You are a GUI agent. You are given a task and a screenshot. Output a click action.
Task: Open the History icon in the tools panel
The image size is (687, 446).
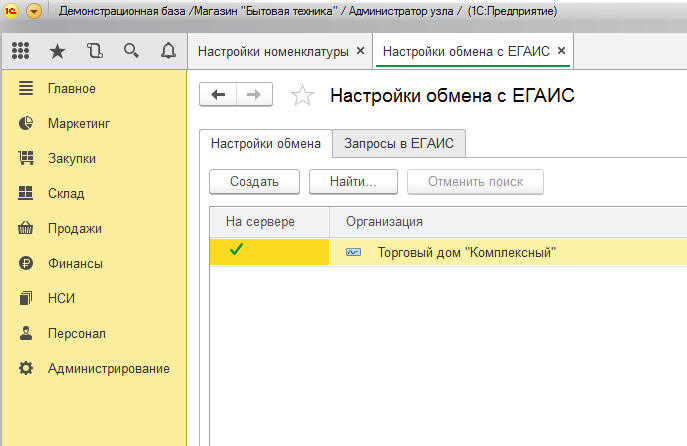[94, 51]
